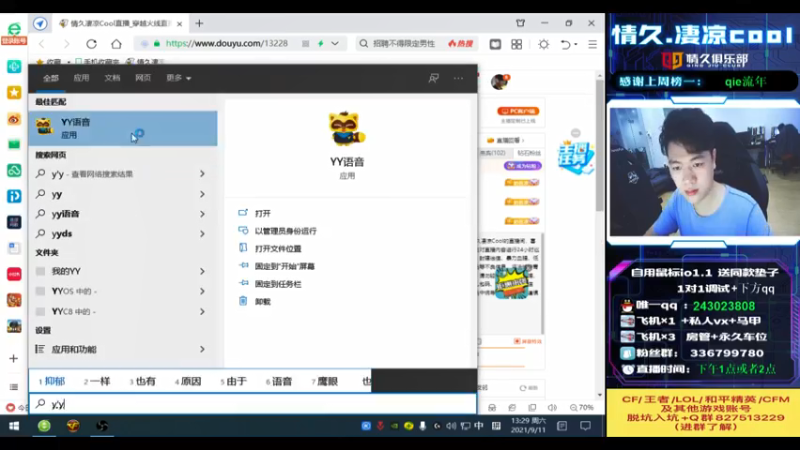800x450 pixels.
Task: Pick IME candidate 1 抑郁
Action: point(52,381)
